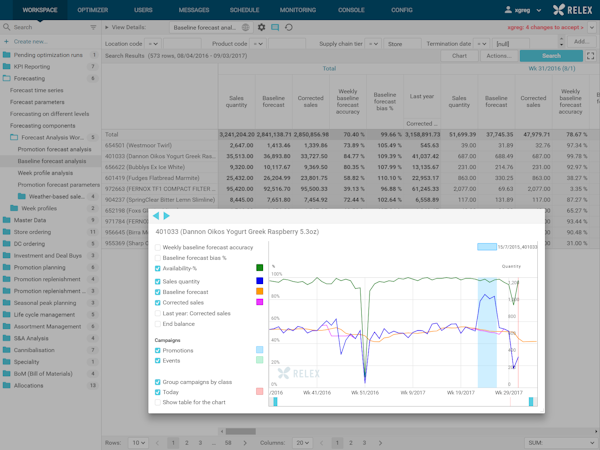
Task: Switch to MONITORING tab
Action: coord(298,10)
